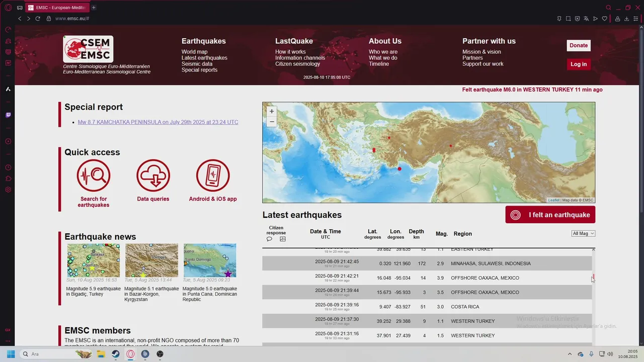Select the COSTA RICA earthquake row
Image resolution: width=644 pixels, height=362 pixels.
coord(427,307)
